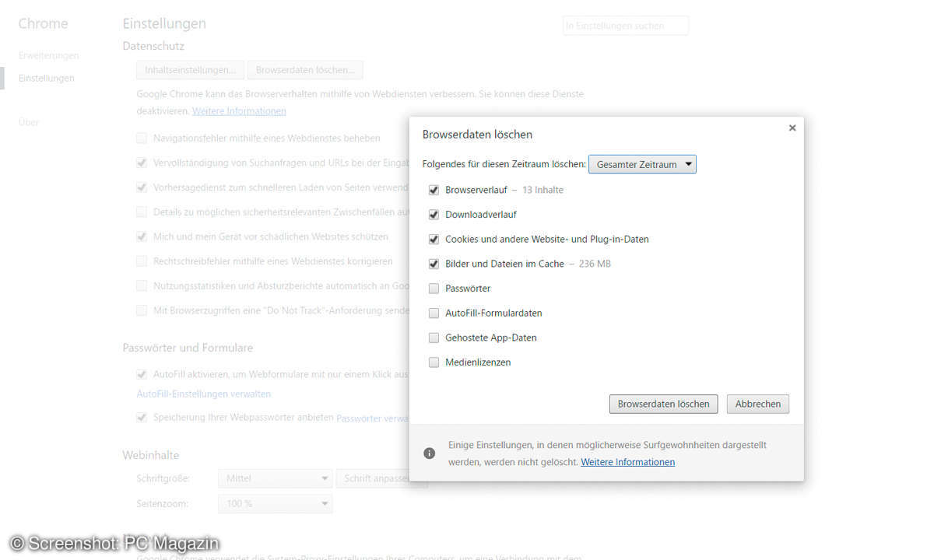
Task: Open the Seitenzoom 100 % dropdown
Action: (x=275, y=503)
